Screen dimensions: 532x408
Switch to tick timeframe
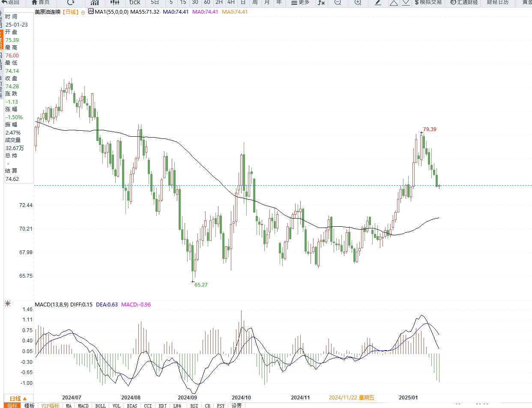pos(135,2)
